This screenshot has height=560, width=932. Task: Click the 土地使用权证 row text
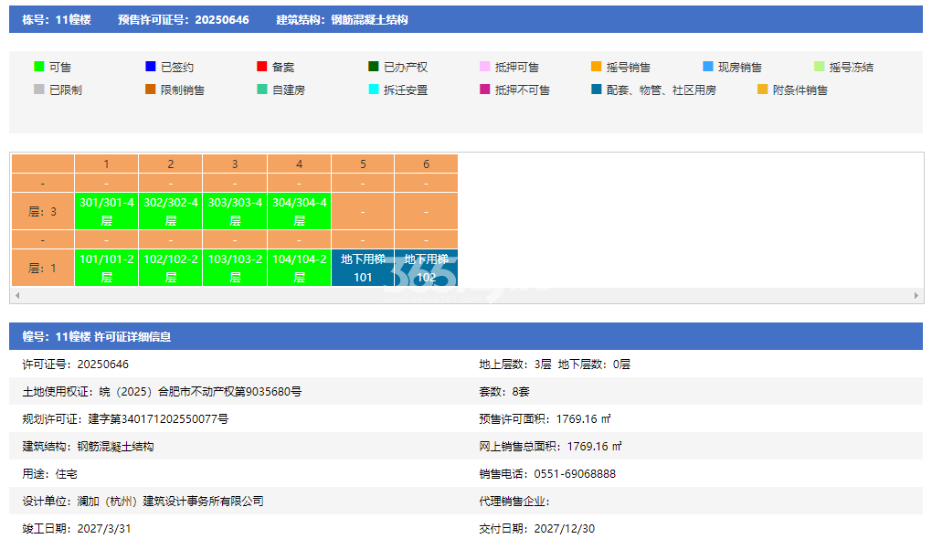pos(162,391)
